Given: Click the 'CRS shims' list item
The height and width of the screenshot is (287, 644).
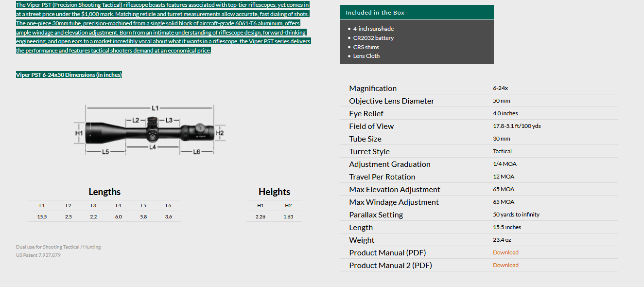Looking at the screenshot, I should [366, 47].
